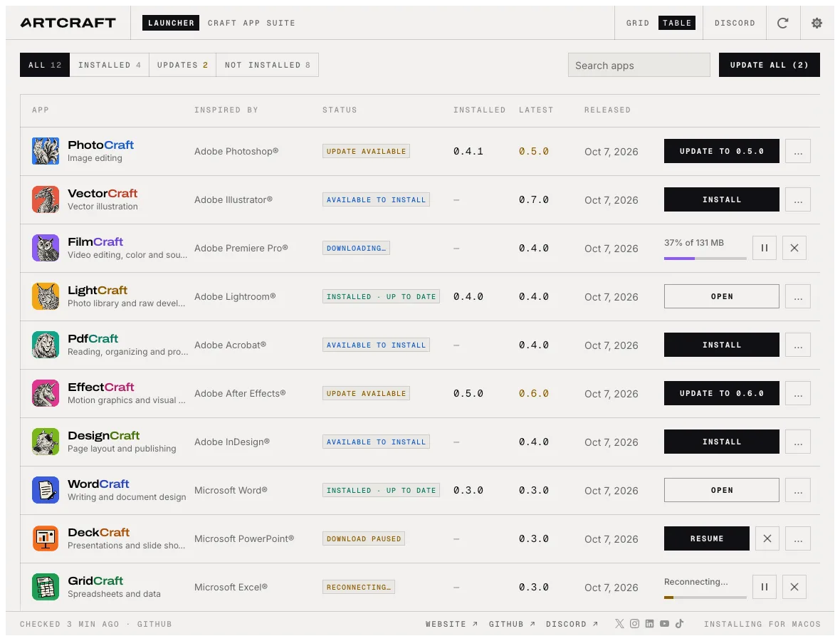Open more options for DeckCraft
This screenshot has width=840, height=641.
[x=798, y=538]
